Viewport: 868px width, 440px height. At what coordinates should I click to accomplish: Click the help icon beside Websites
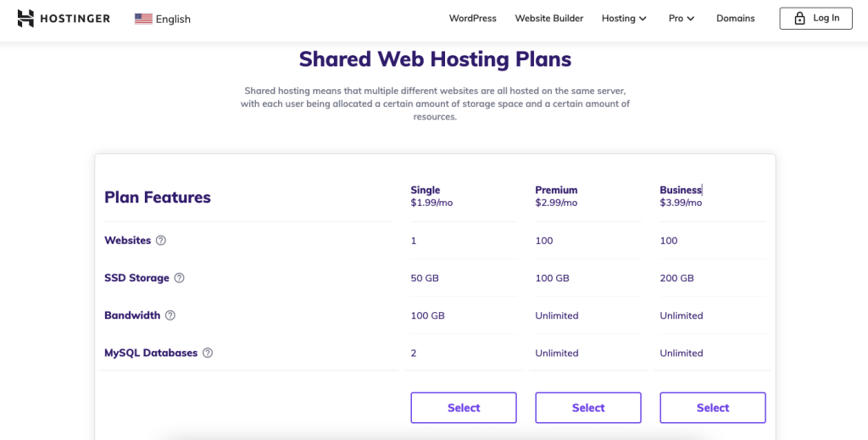[x=161, y=241]
